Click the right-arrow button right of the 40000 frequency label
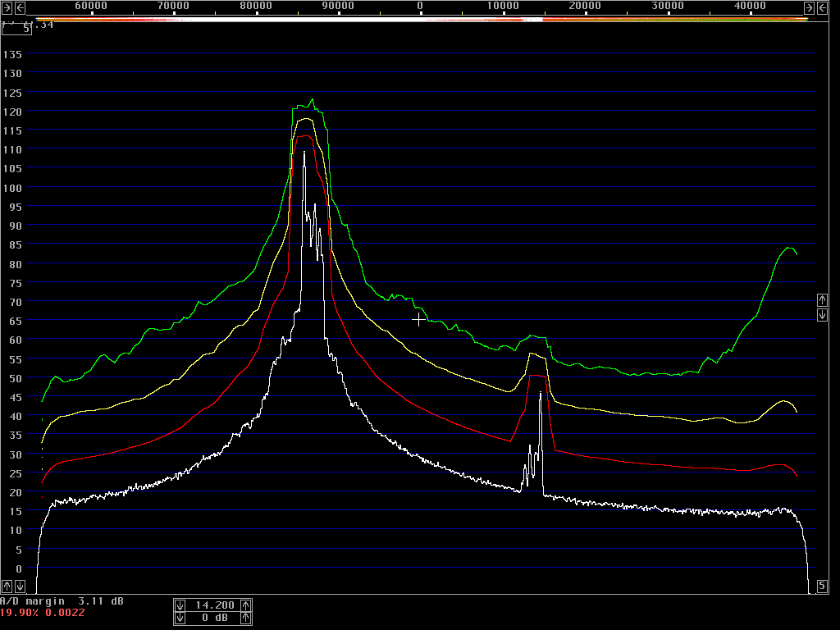This screenshot has height=630, width=840. tap(809, 7)
